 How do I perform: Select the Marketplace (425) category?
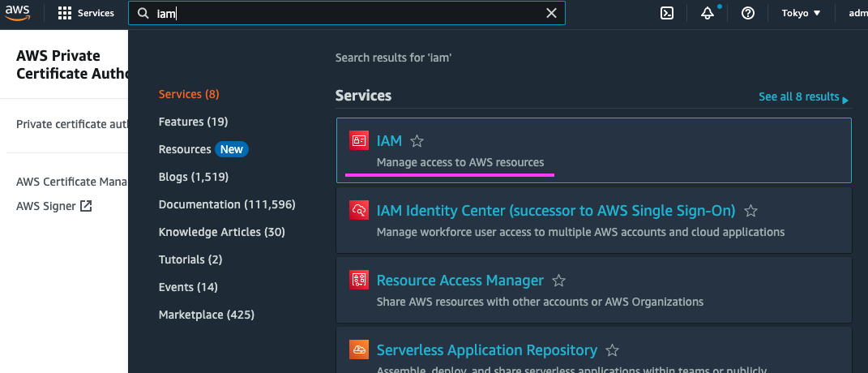207,315
